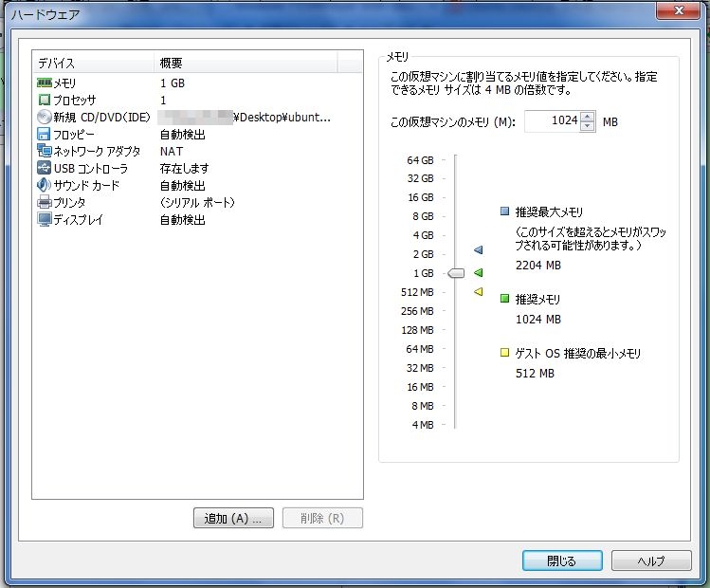Click the USB controller icon
The width and height of the screenshot is (710, 588).
click(44, 168)
